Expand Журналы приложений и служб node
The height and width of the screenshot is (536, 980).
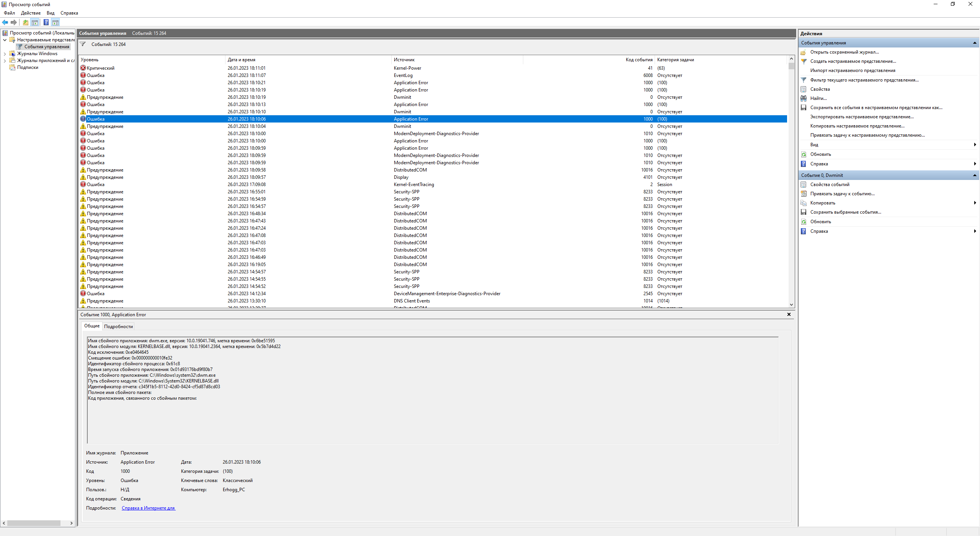5,60
